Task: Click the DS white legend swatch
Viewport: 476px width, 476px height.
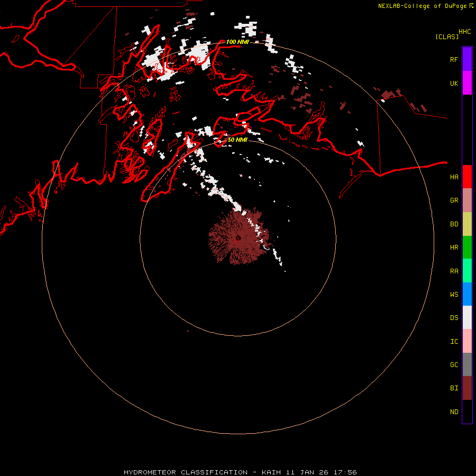Action: tap(467, 317)
